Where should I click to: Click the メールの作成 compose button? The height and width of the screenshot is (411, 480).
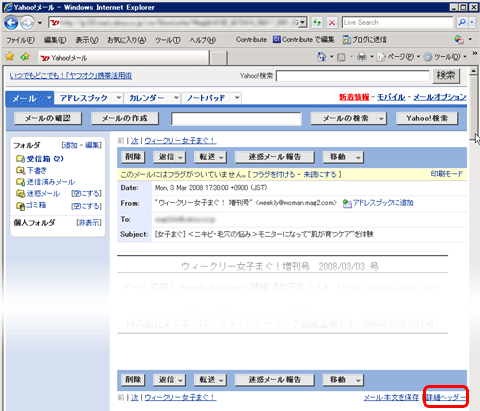coord(125,118)
